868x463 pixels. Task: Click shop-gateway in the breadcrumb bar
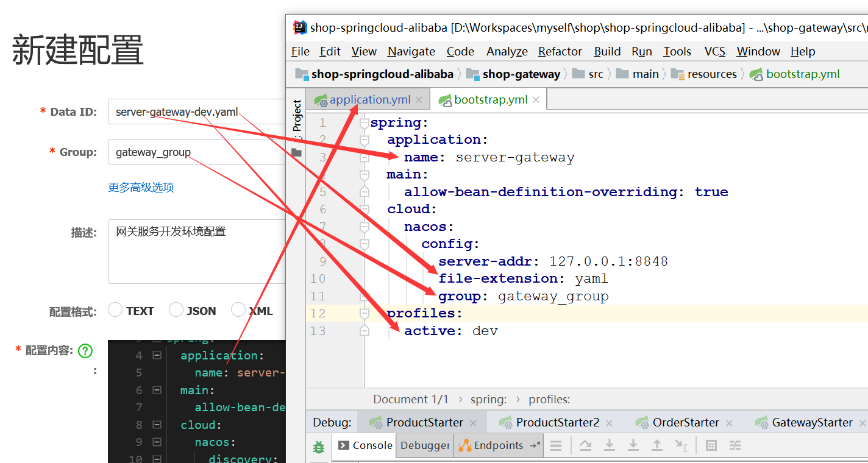[x=521, y=74]
